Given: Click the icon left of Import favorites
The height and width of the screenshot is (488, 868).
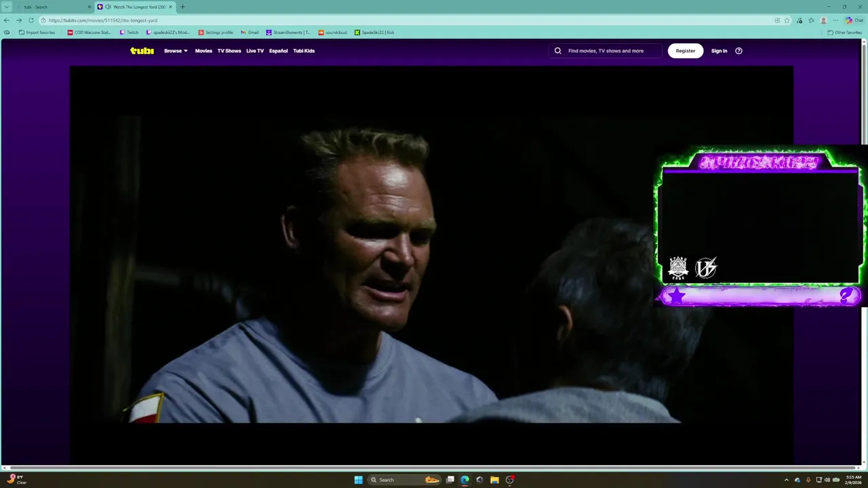Looking at the screenshot, I should pos(7,33).
